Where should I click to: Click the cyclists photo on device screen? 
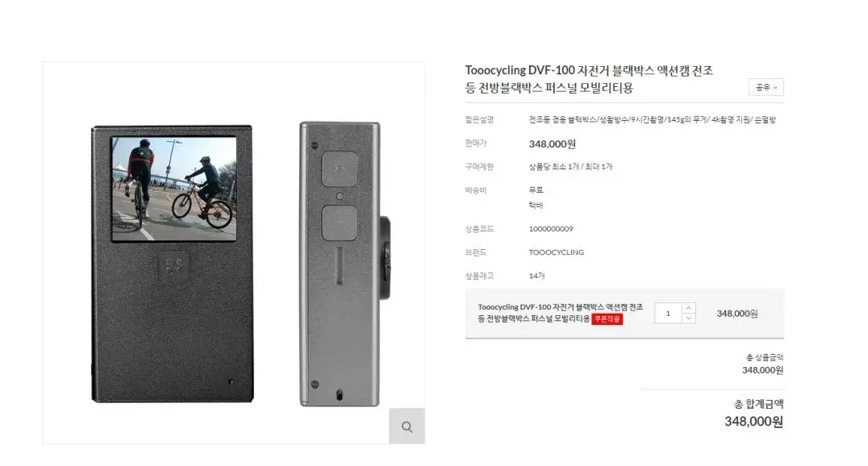[173, 189]
